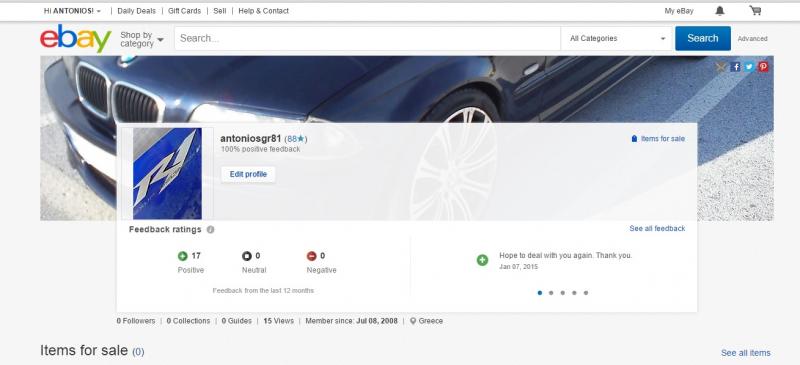Share profile on Twitter icon
Viewport: 800px width, 365px height.
pyautogui.click(x=749, y=67)
